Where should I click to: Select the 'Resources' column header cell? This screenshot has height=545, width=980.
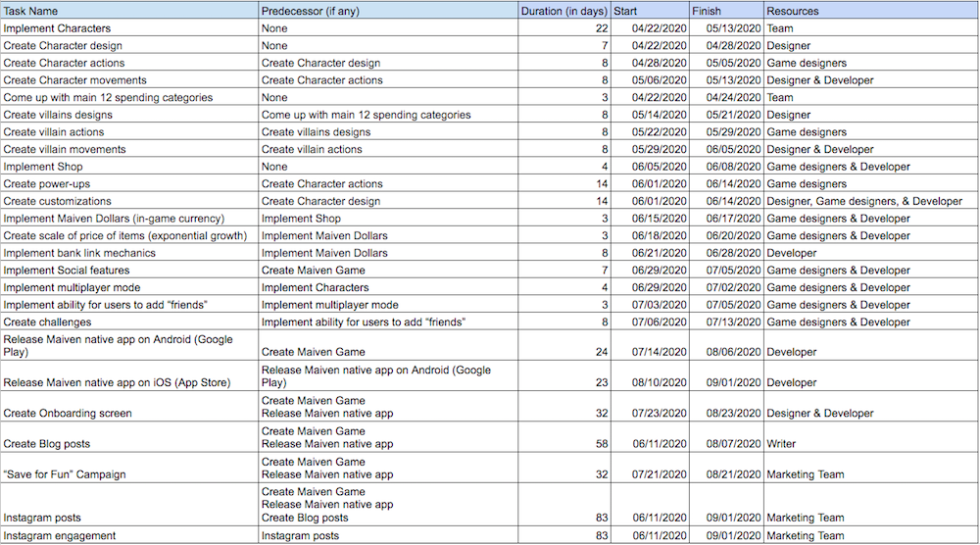(871, 11)
